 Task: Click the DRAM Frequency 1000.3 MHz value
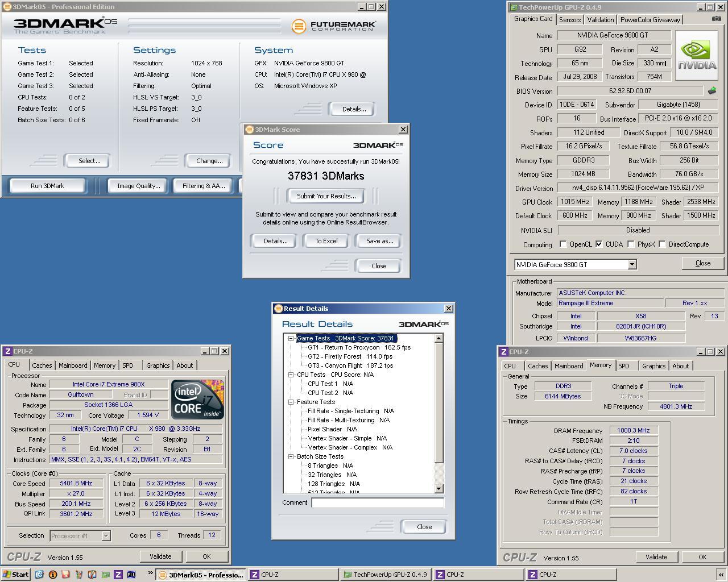click(634, 430)
